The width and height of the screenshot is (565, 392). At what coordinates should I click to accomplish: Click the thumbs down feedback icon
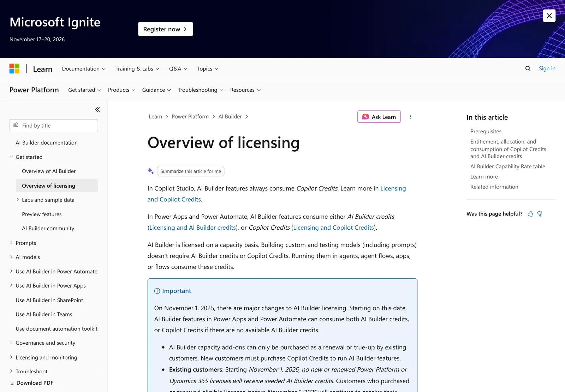(x=540, y=214)
